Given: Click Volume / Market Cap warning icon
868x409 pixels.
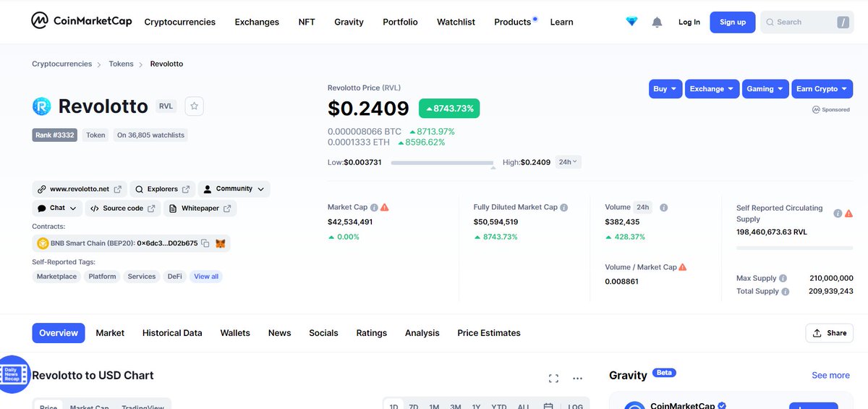Looking at the screenshot, I should click(683, 267).
